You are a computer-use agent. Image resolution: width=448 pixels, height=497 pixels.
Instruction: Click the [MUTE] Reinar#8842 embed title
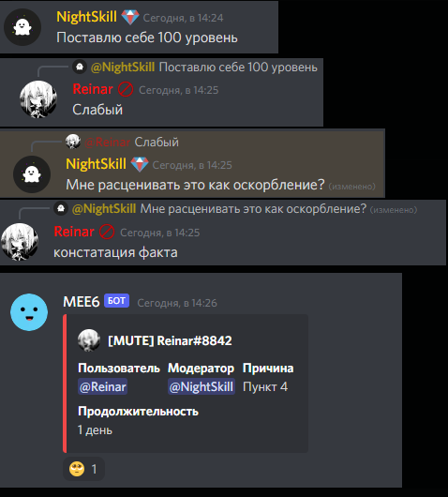pyautogui.click(x=170, y=340)
